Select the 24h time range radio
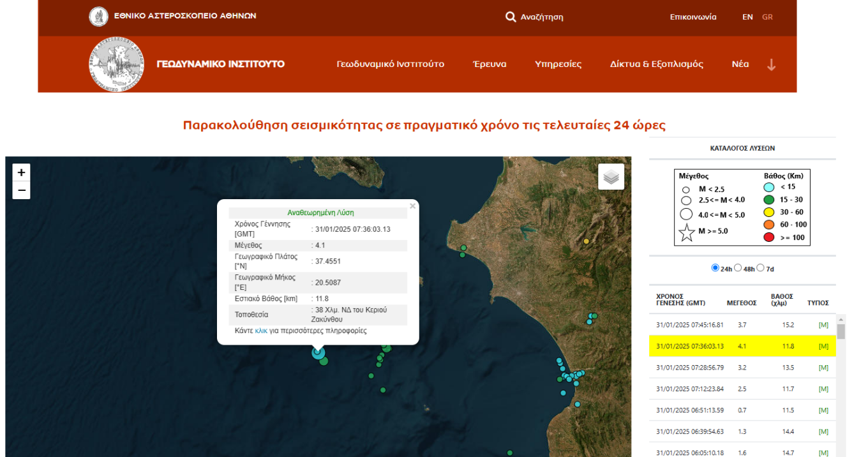Image resolution: width=868 pixels, height=457 pixels. (x=715, y=268)
